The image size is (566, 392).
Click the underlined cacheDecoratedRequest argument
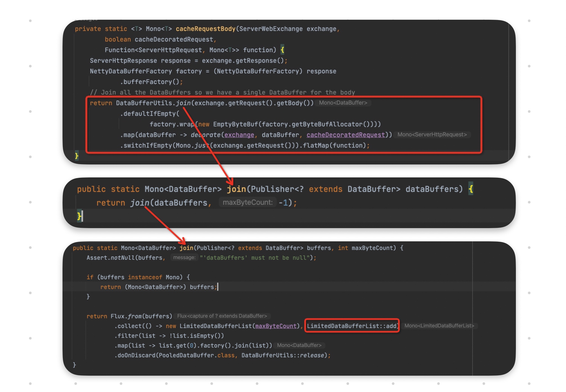tap(346, 135)
